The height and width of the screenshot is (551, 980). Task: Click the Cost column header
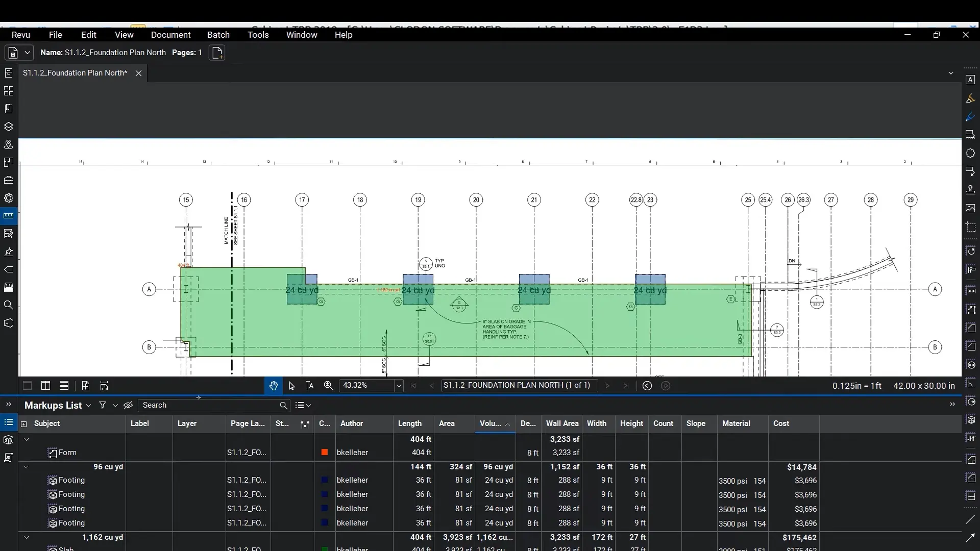tap(781, 423)
